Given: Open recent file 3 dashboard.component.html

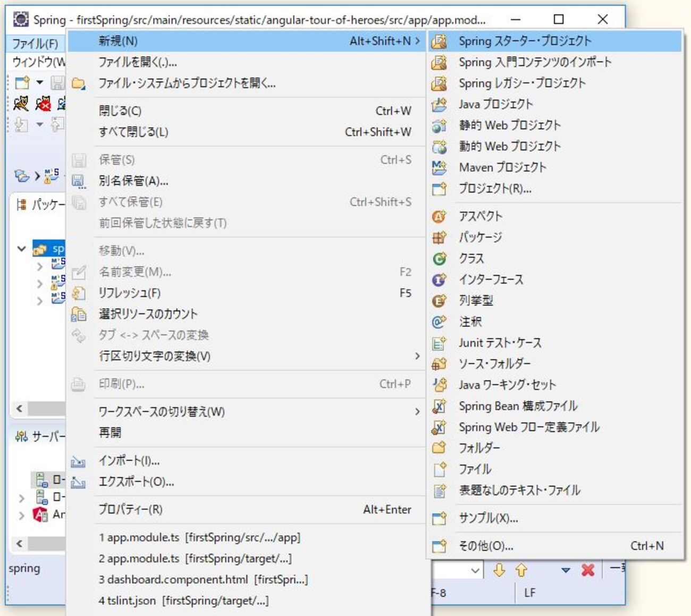Looking at the screenshot, I should click(x=246, y=580).
